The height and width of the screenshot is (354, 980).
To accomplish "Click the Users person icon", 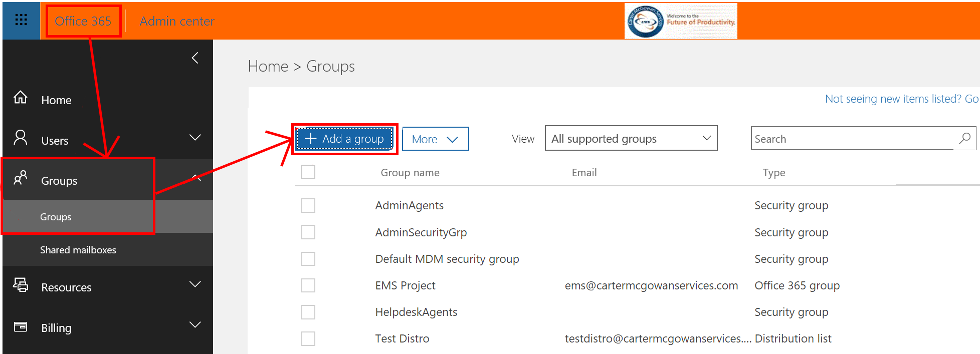I will (21, 137).
